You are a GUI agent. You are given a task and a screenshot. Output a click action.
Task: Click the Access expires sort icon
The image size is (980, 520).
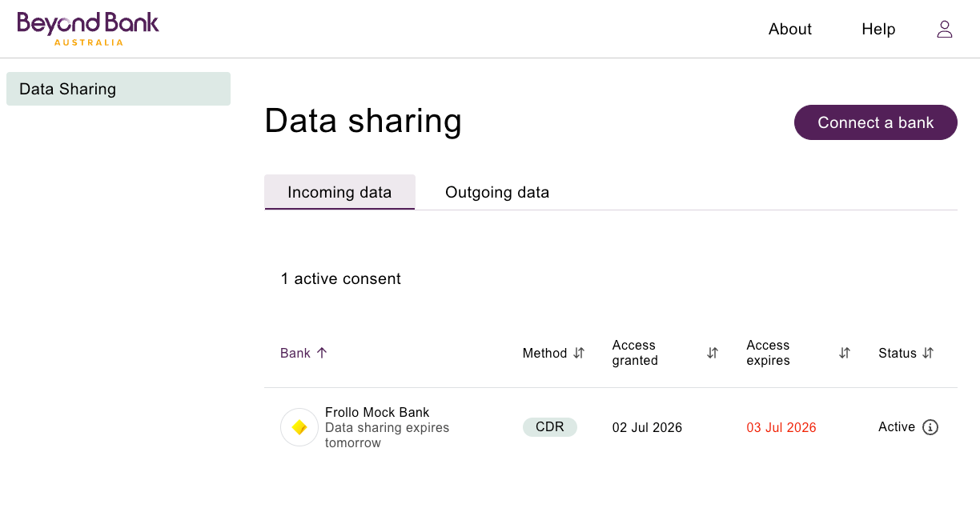point(845,353)
